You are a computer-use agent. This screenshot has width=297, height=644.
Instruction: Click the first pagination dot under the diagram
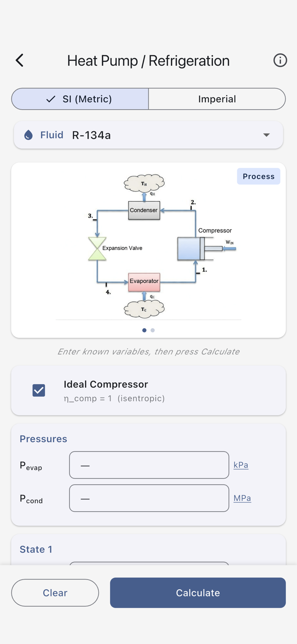[x=144, y=330]
